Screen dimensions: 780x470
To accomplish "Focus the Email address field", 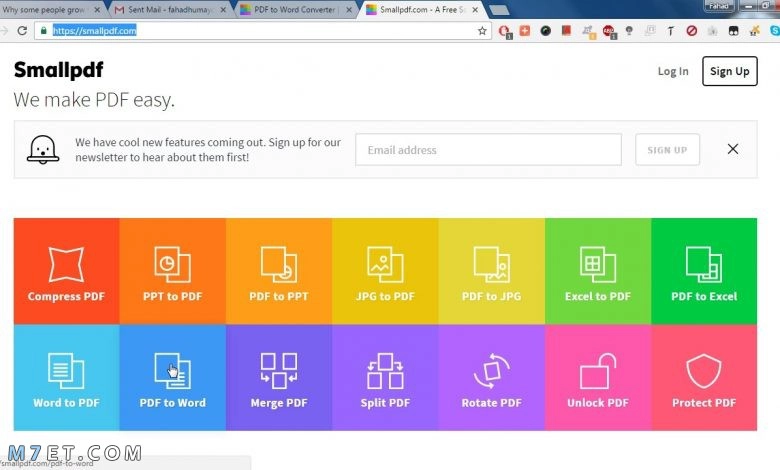I will point(488,150).
